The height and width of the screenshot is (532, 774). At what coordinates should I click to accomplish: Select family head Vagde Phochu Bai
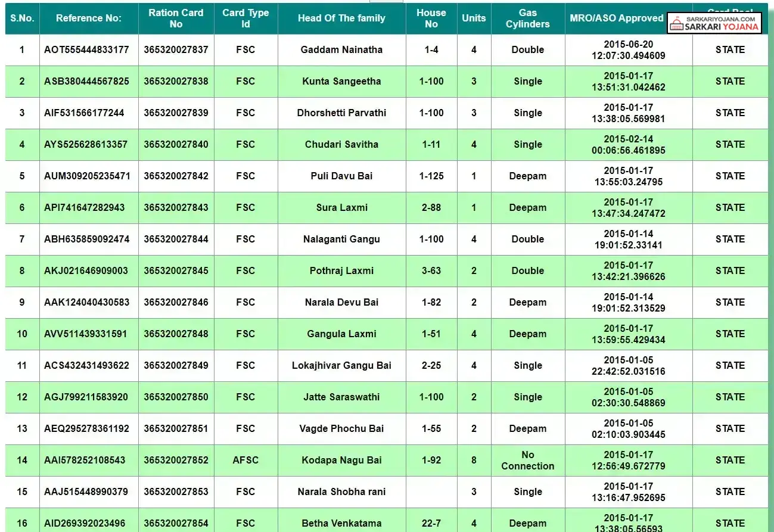[x=341, y=429]
